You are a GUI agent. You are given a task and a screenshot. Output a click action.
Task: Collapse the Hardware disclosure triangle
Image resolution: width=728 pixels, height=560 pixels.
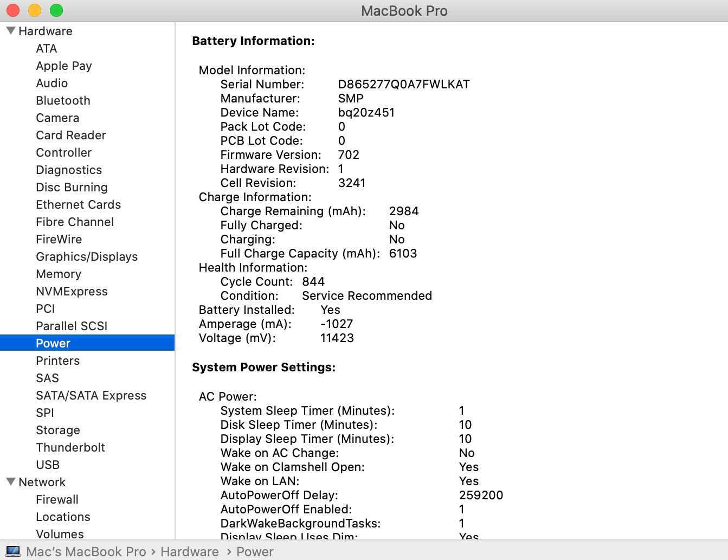tap(10, 31)
